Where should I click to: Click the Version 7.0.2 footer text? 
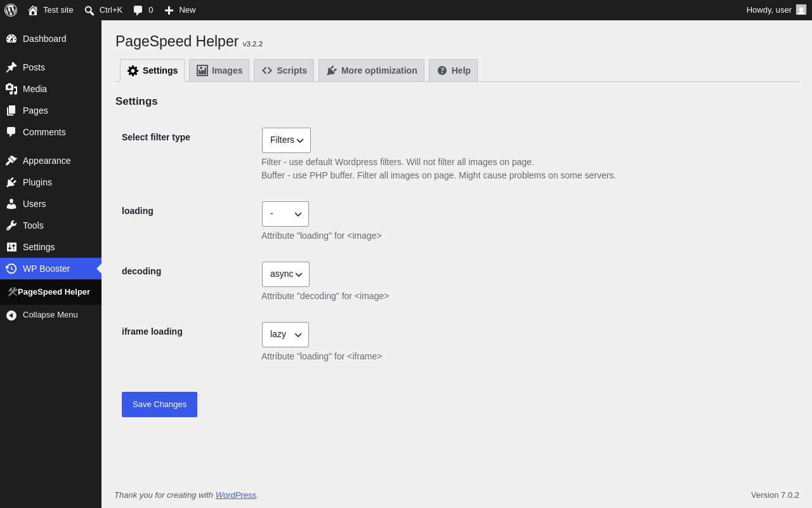(x=775, y=495)
